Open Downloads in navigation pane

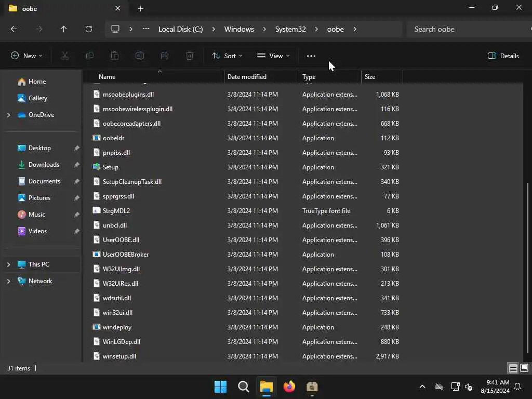(44, 165)
